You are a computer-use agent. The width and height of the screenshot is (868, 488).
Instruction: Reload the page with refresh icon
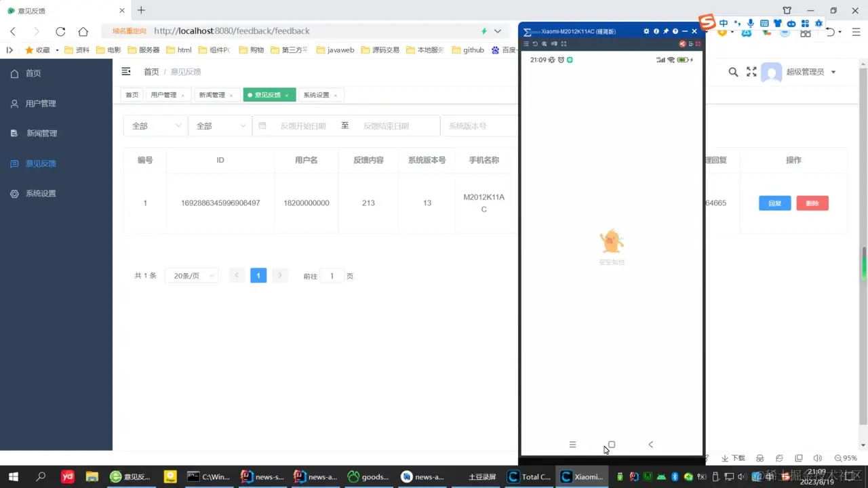pyautogui.click(x=60, y=31)
